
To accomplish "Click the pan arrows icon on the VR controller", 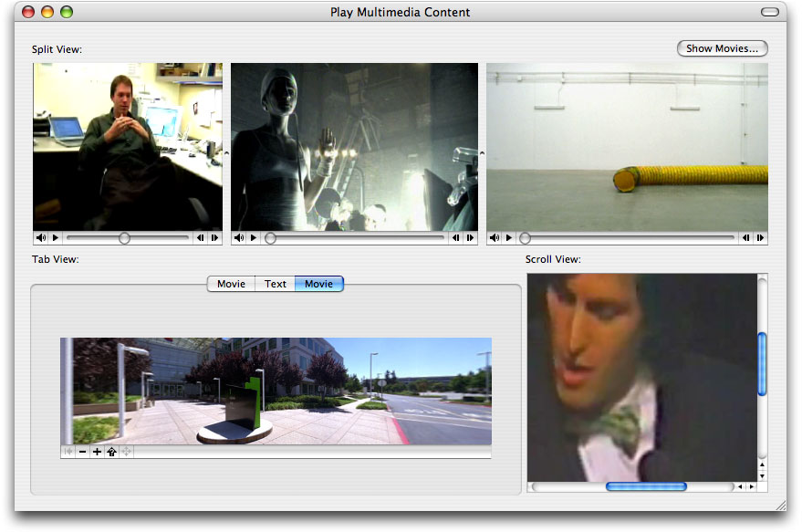I will coord(125,451).
